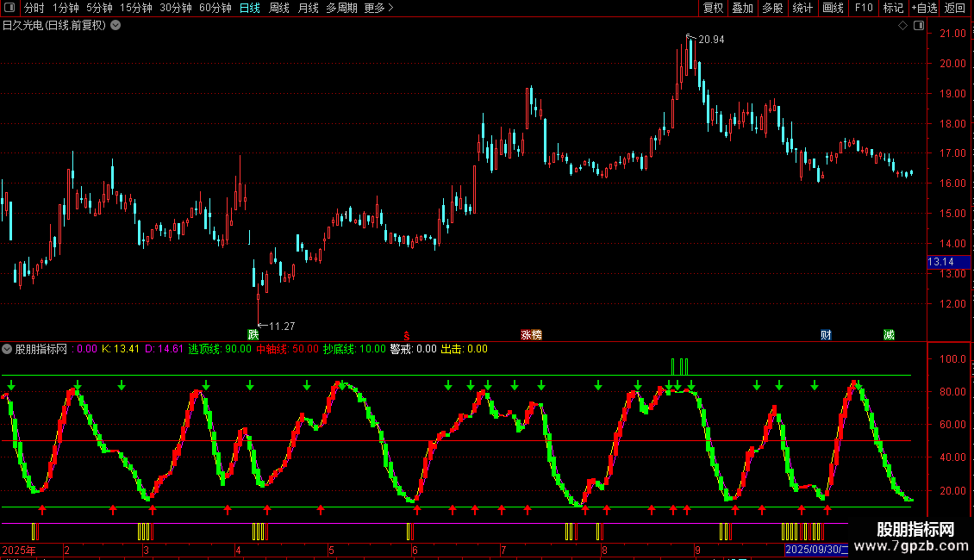974x560 pixels.
Task: Click the 抄底线: 10.00 label
Action: (354, 349)
